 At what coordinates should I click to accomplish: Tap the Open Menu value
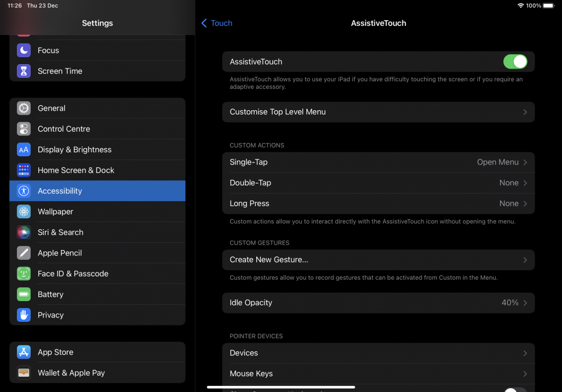(x=497, y=162)
